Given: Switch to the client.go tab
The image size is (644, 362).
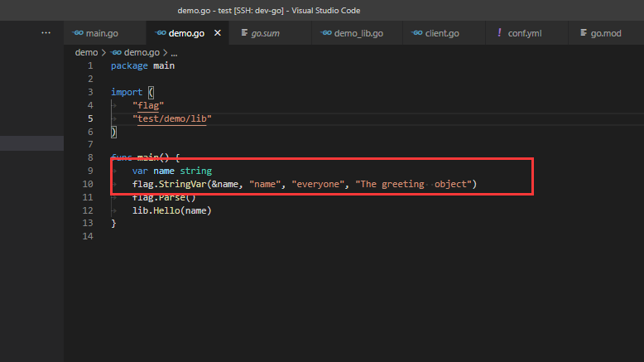Looking at the screenshot, I should (x=444, y=33).
